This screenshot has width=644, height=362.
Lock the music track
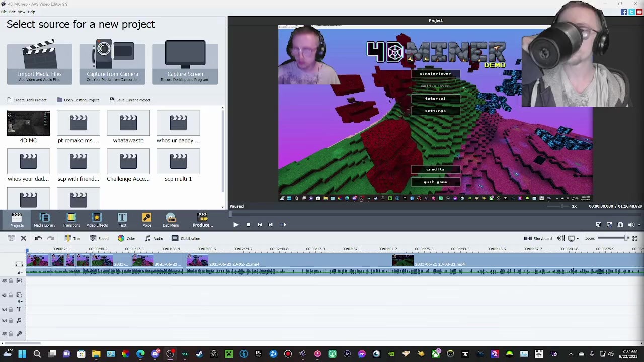tap(11, 320)
